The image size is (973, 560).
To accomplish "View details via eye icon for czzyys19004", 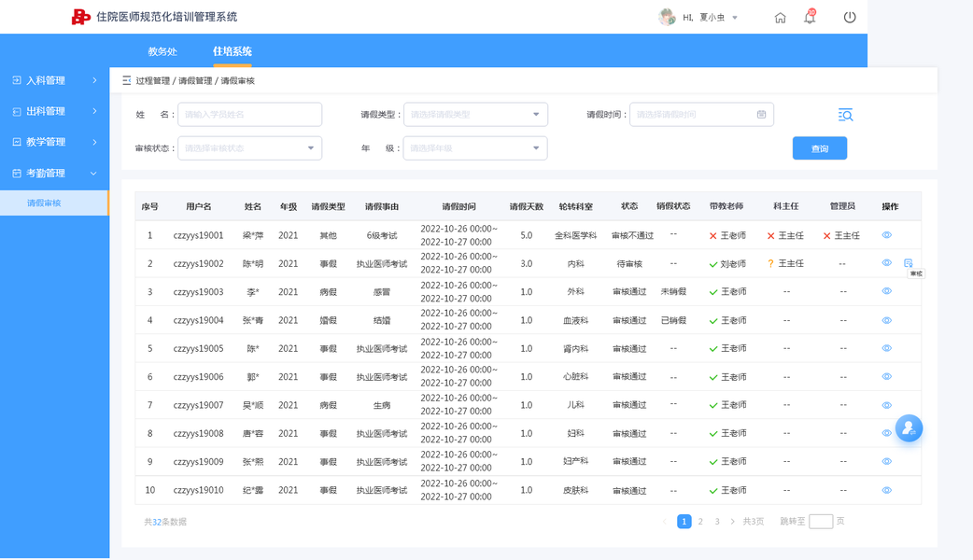I will point(887,321).
